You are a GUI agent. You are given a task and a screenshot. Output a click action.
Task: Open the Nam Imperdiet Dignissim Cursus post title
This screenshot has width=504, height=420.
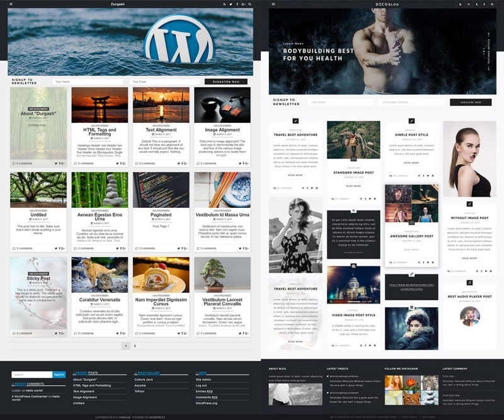161,302
